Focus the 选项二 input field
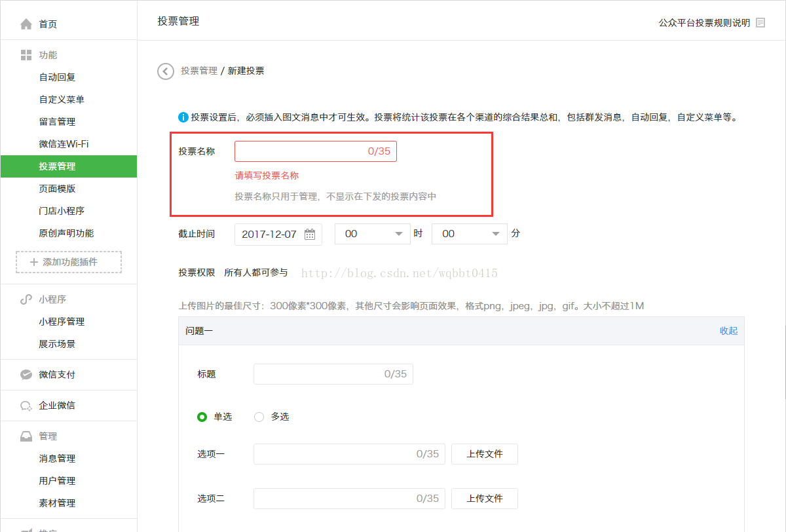This screenshot has height=532, width=786. [x=349, y=499]
